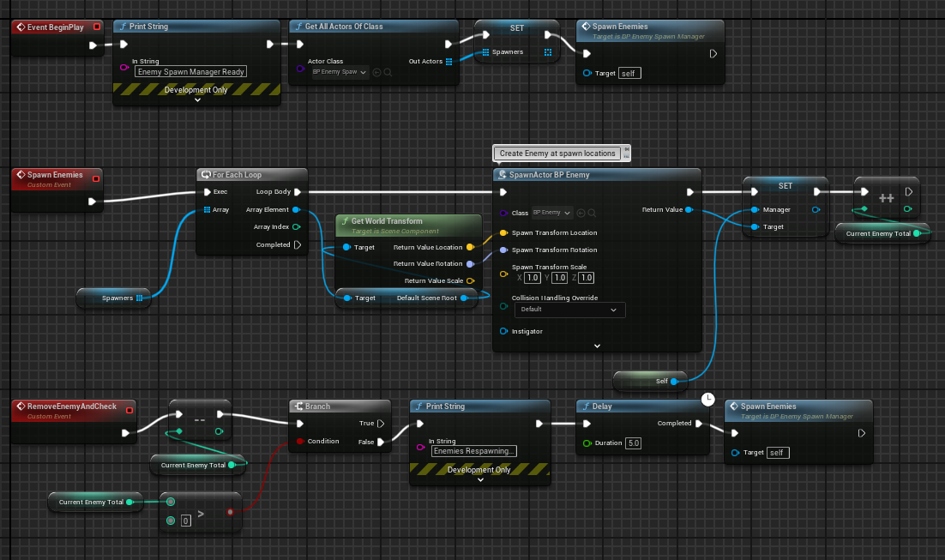Screen dimensions: 945x560
Task: Edit 'Enemies Respawning...' string field
Action: tap(473, 451)
